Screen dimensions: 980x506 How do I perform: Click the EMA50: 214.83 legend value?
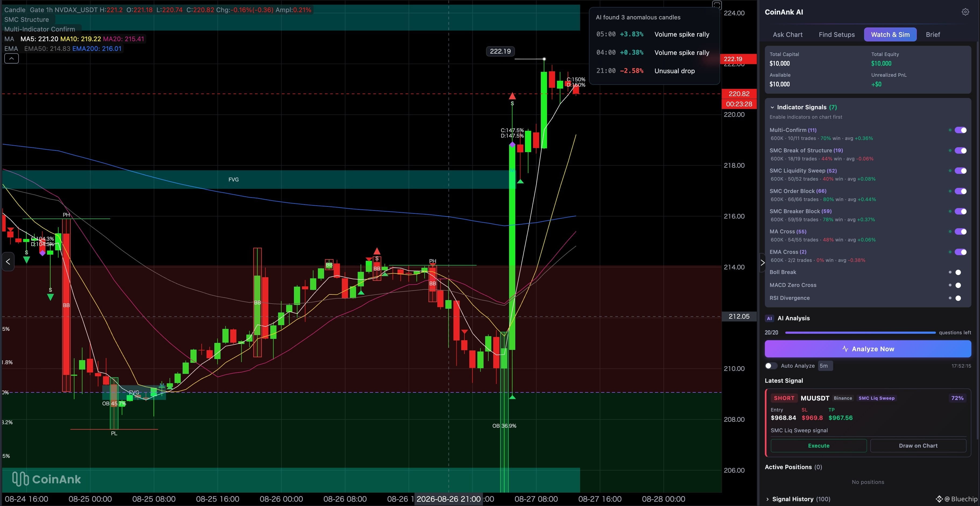click(47, 49)
